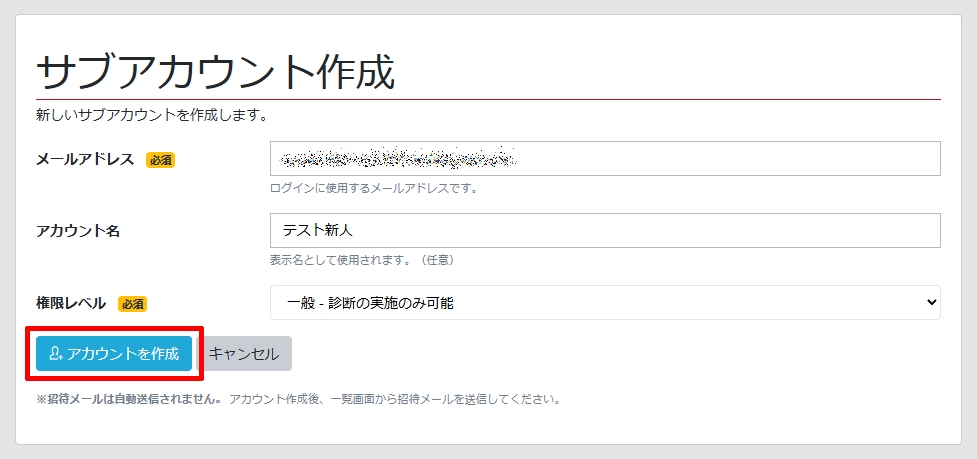Click the blurred email address text
Screen dimensions: 977x459
point(398,158)
